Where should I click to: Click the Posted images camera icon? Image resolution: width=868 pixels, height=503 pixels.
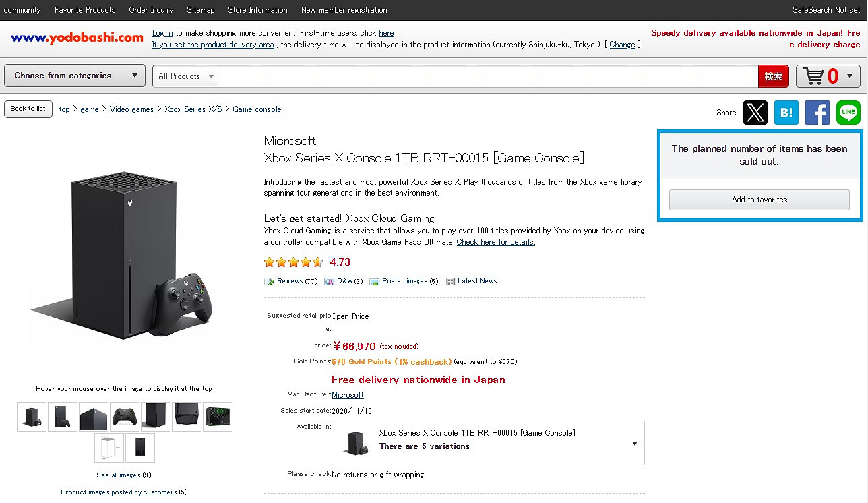(x=375, y=281)
